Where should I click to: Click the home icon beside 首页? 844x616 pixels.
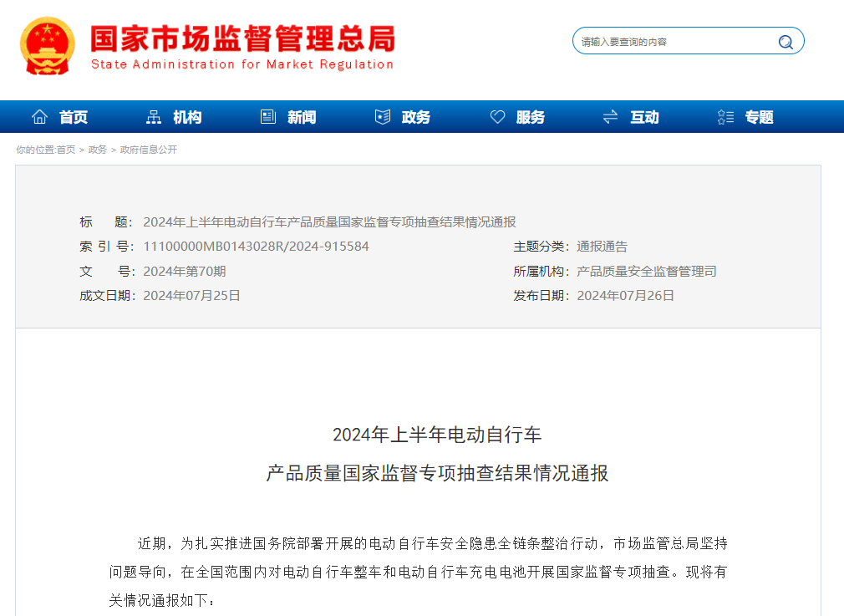39,116
